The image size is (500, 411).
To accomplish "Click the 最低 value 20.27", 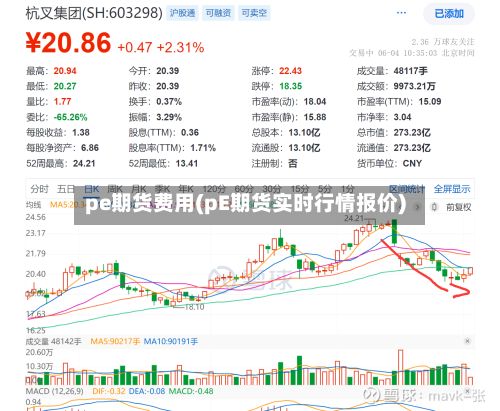I will click(65, 86).
